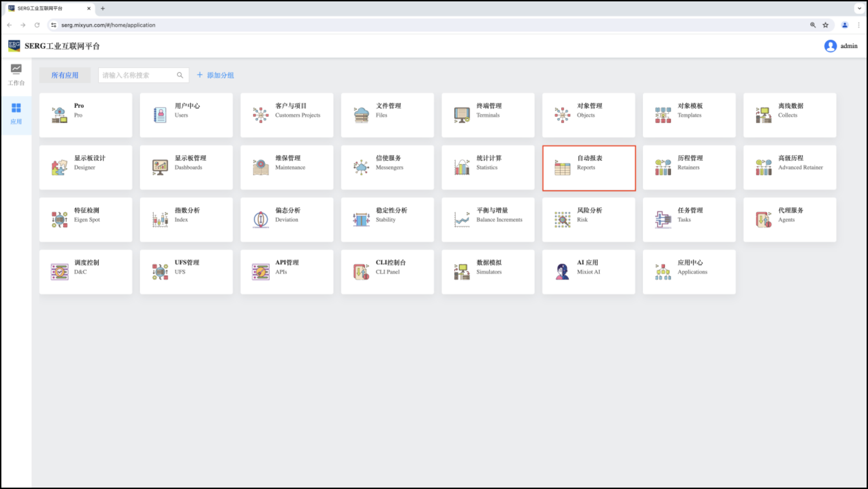
Task: Launch the 显示板设计 Designer icon
Action: [x=59, y=168]
